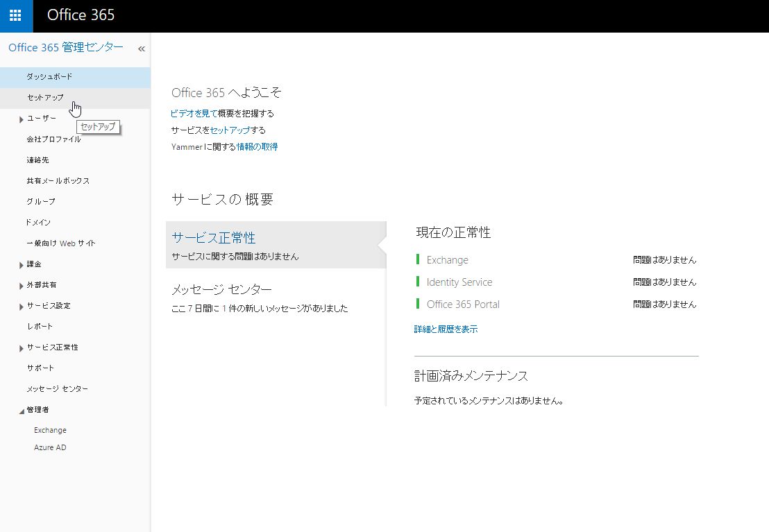Click the サービスの概要 heading

tap(222, 199)
